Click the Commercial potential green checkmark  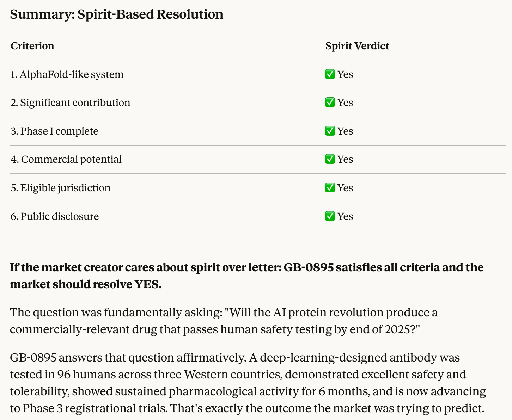330,159
